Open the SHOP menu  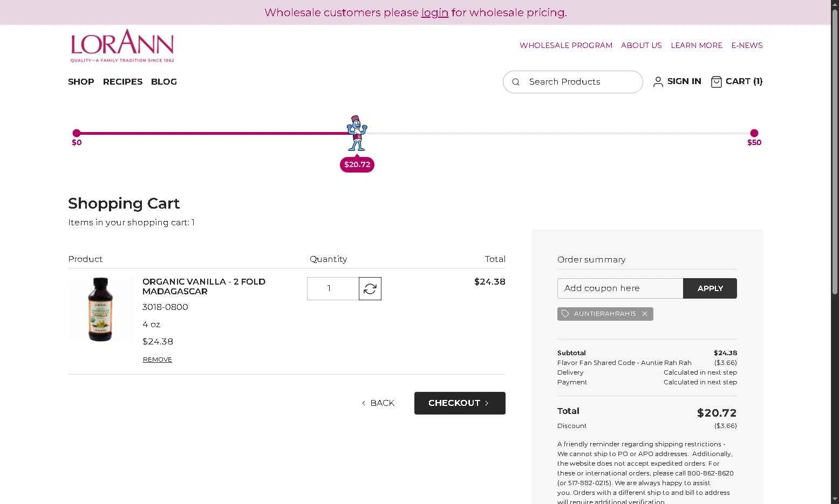[81, 82]
